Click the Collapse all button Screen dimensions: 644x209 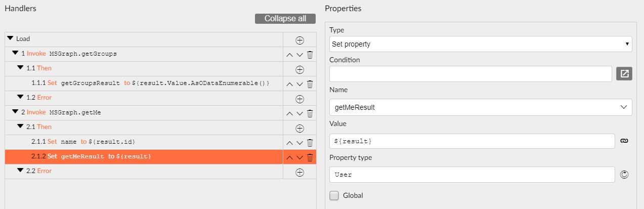pyautogui.click(x=285, y=19)
